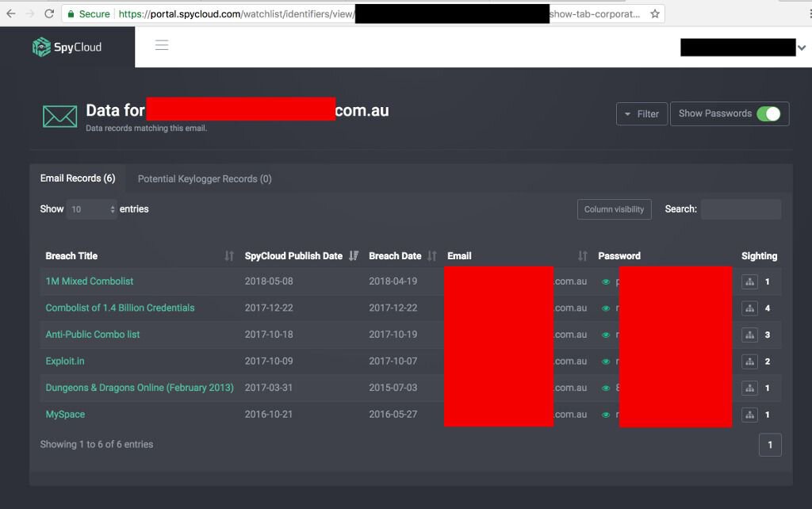Viewport: 812px width, 509px height.
Task: Sort by SpyCloud Publish Date column
Action: pyautogui.click(x=301, y=256)
